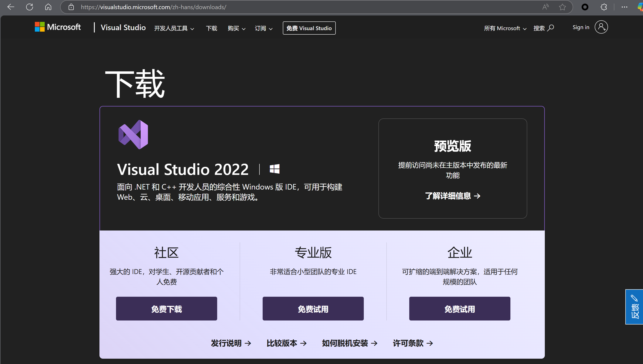Screen dimensions: 643x364
Task: Click the Microsoft logo
Action: click(x=58, y=27)
